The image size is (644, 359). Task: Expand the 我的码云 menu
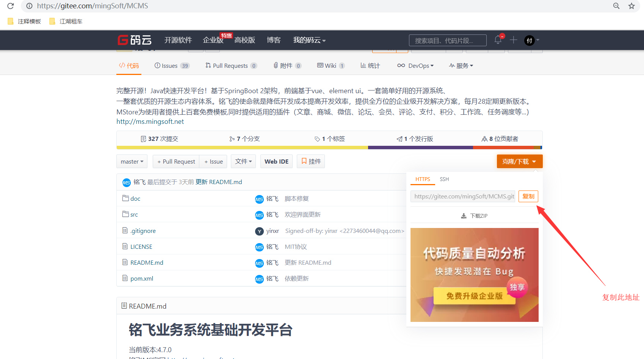click(x=309, y=40)
